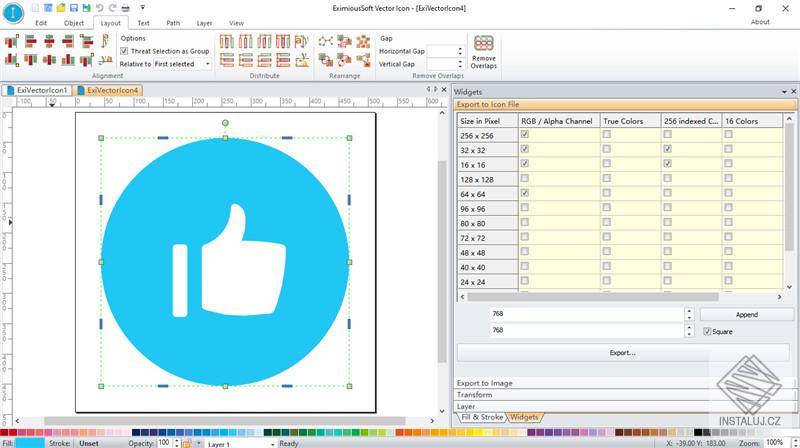The width and height of the screenshot is (800, 448).
Task: Click Center on Vertical Axis alignment icon
Action: tap(49, 41)
